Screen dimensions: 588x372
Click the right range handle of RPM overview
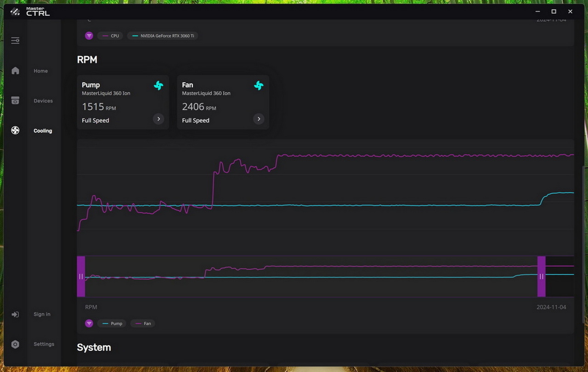(x=541, y=276)
